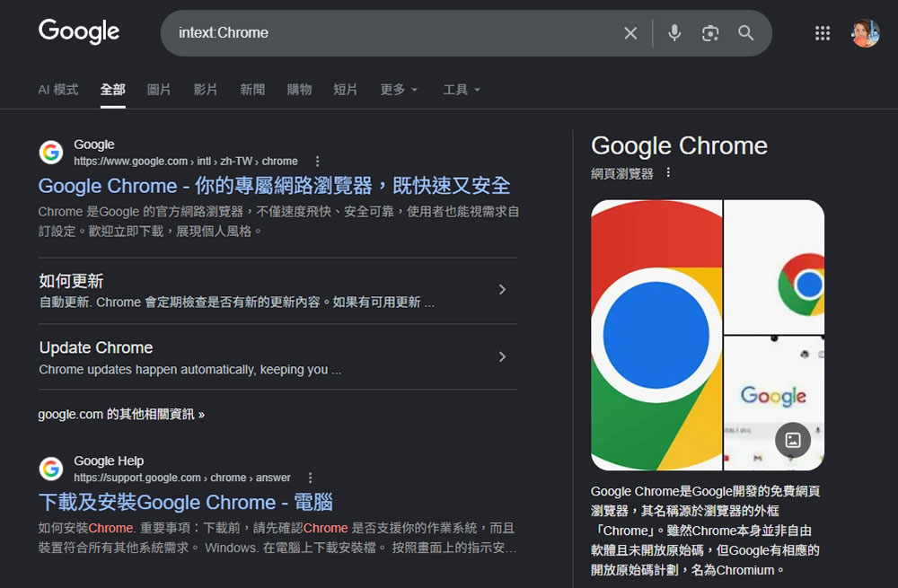Click snippet beginning 如何安裝Chrome. 重要事項
This screenshot has height=588, width=898.
(277, 538)
